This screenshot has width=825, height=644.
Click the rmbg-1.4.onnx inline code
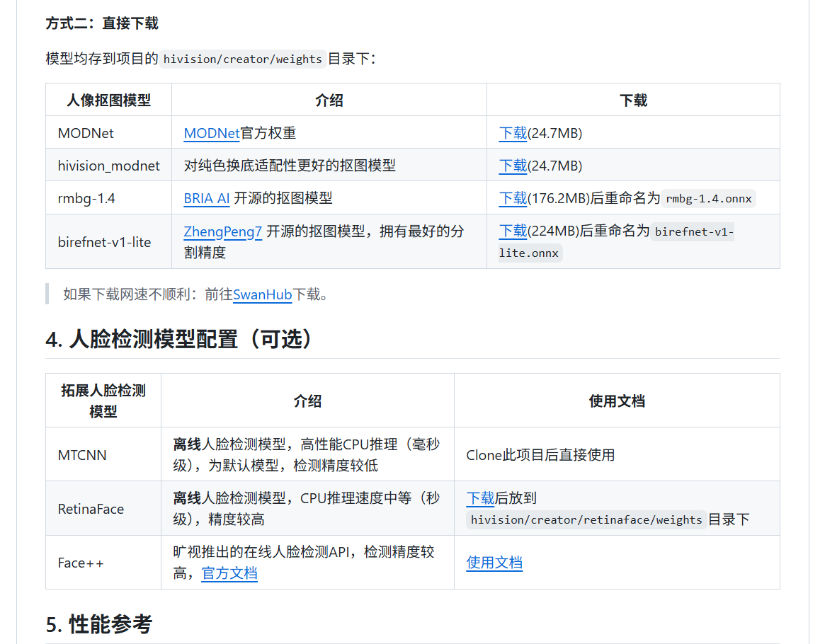click(709, 199)
